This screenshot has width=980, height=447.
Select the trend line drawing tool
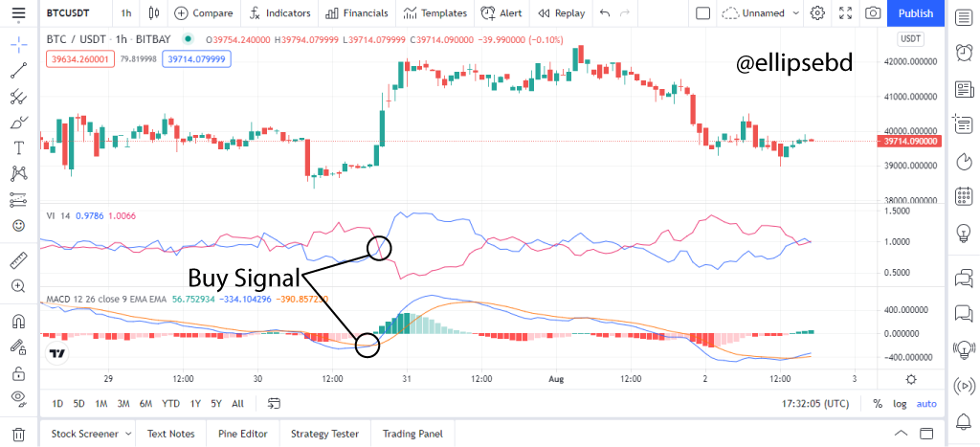point(18,70)
